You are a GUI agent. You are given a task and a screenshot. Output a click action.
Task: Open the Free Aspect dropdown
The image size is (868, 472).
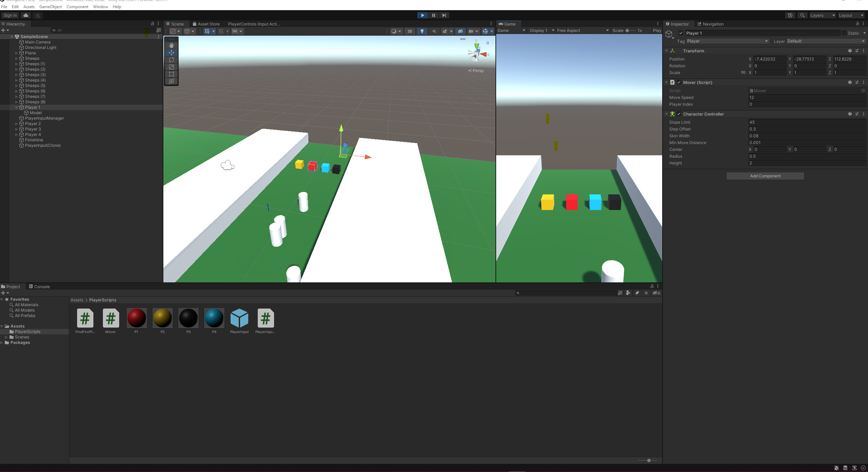pyautogui.click(x=582, y=31)
